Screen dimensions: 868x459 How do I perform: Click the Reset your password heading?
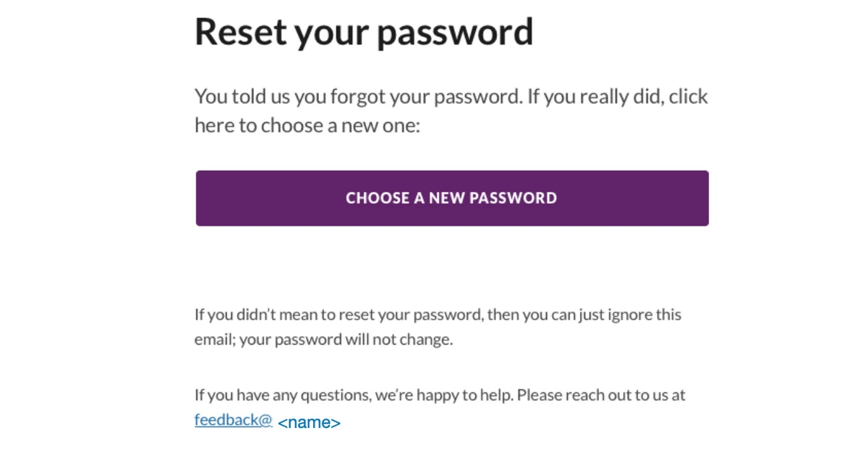tap(364, 32)
